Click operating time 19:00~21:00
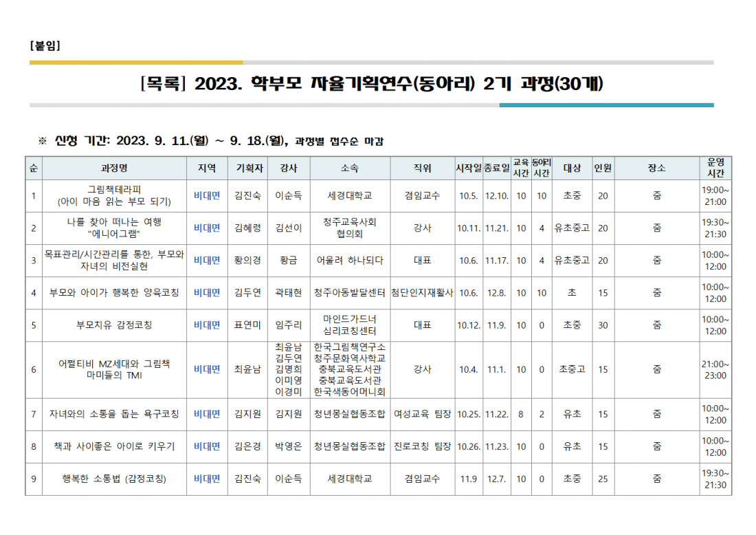756x535 pixels. click(x=715, y=196)
